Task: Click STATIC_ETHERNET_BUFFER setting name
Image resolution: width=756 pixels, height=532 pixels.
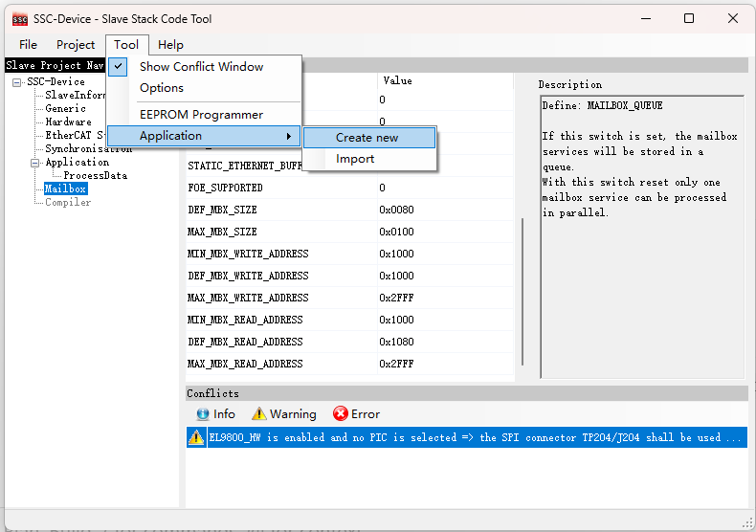Action: click(x=245, y=166)
